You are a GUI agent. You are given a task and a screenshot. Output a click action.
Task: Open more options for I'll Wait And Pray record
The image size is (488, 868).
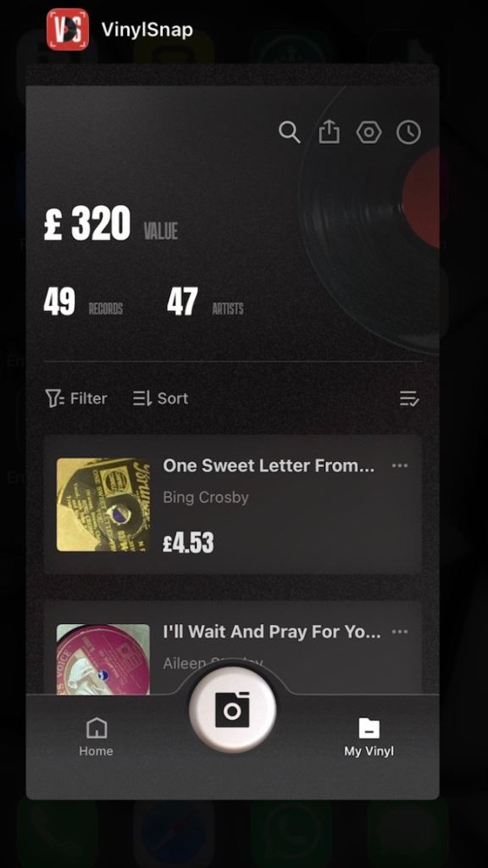[400, 632]
